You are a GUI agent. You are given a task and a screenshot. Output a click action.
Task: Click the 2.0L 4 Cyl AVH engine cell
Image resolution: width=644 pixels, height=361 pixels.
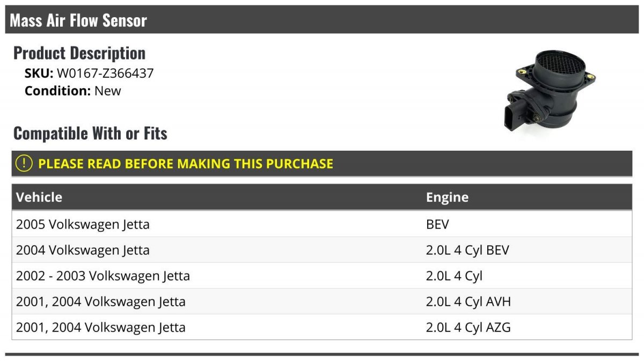[x=468, y=301]
